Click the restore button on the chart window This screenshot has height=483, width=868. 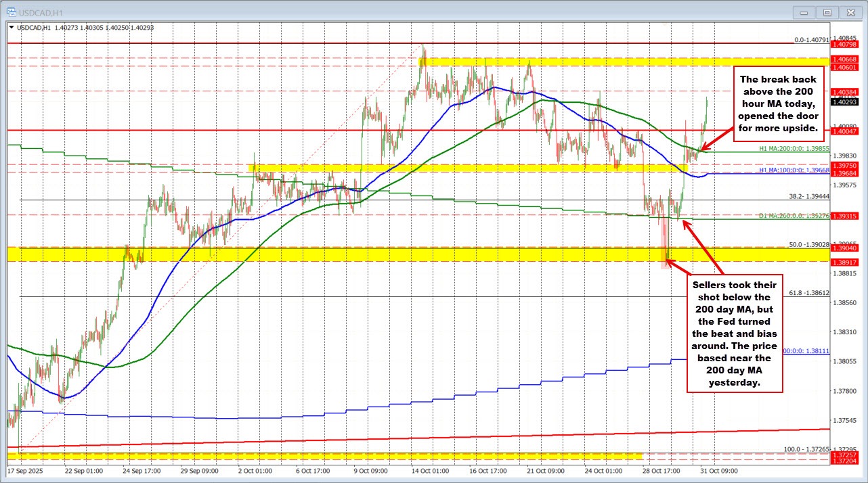(x=827, y=12)
